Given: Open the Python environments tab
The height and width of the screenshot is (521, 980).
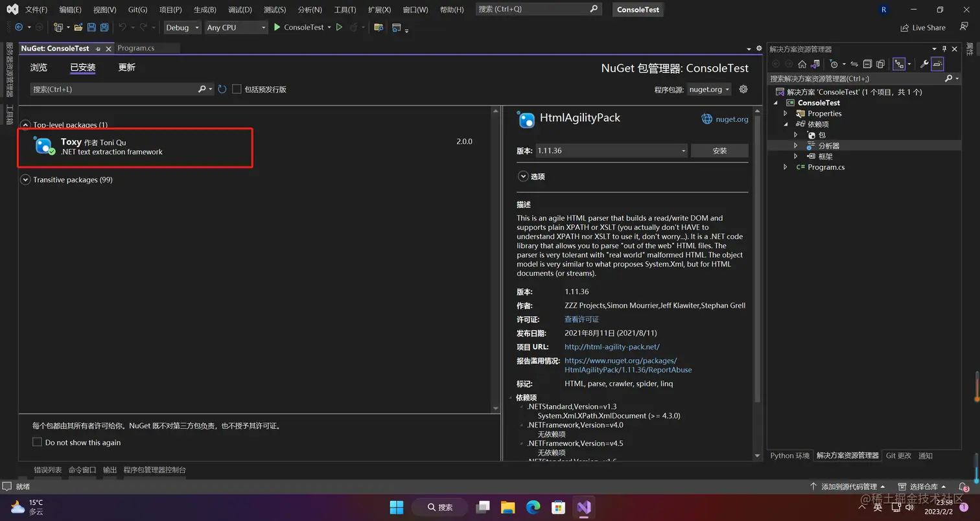Looking at the screenshot, I should point(789,456).
